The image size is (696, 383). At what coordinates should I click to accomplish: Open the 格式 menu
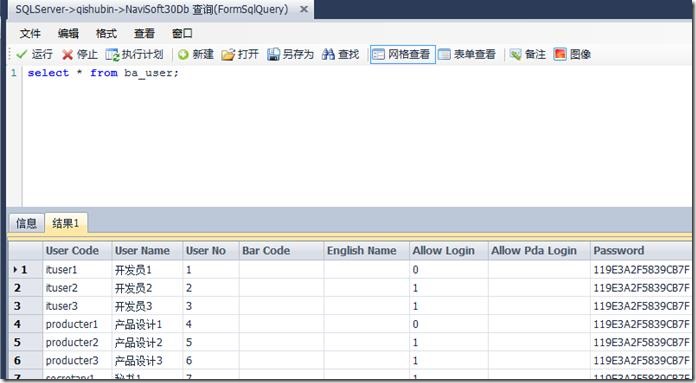click(x=107, y=33)
